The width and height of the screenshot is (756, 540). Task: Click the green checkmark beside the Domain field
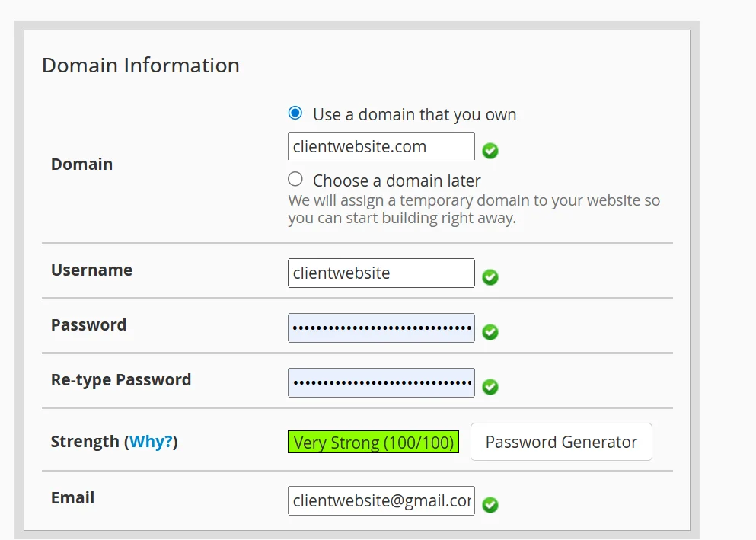click(x=490, y=151)
